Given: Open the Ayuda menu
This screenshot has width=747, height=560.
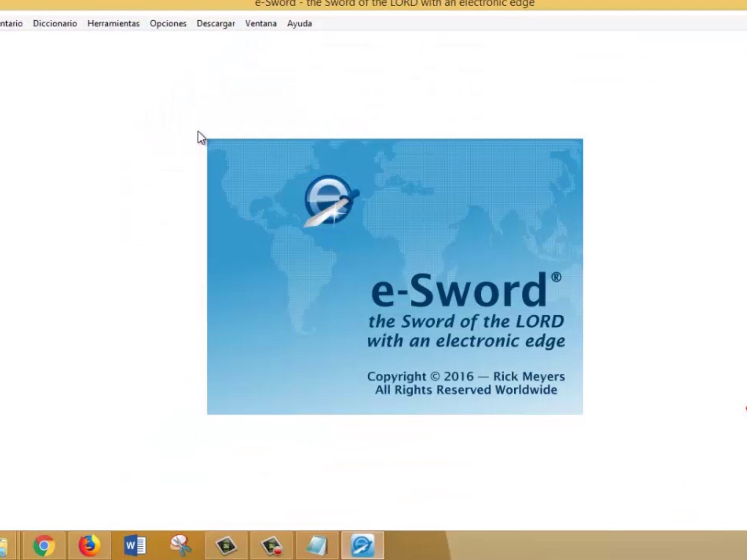Looking at the screenshot, I should coord(299,23).
